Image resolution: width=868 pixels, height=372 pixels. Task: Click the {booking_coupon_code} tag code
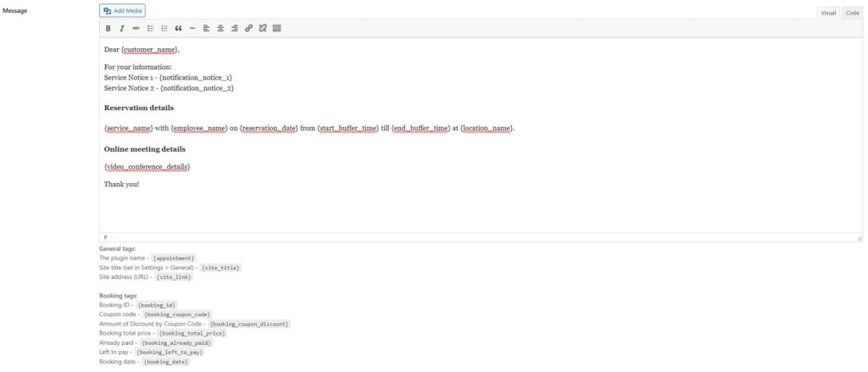pyautogui.click(x=177, y=314)
